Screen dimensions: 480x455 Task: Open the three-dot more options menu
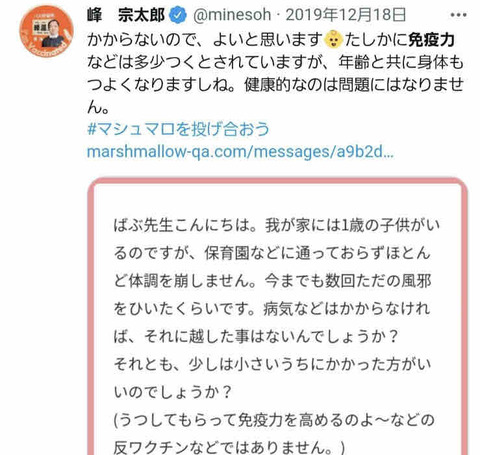pyautogui.click(x=458, y=15)
